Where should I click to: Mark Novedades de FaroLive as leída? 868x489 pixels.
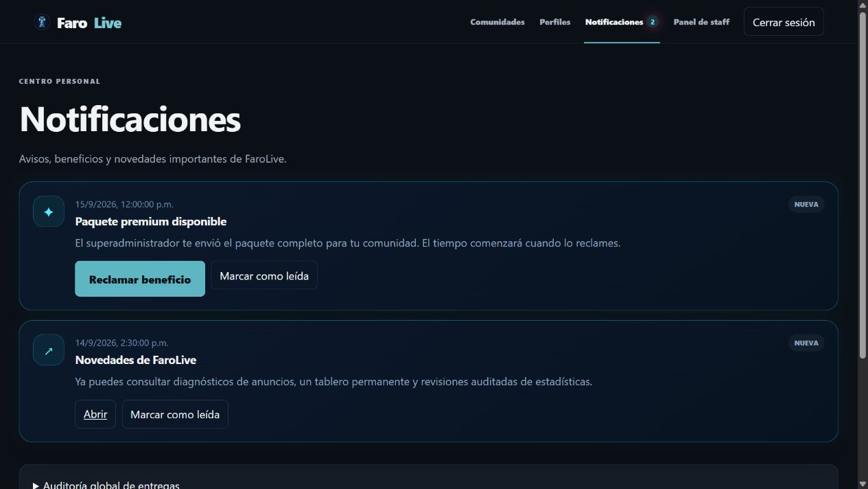point(175,414)
